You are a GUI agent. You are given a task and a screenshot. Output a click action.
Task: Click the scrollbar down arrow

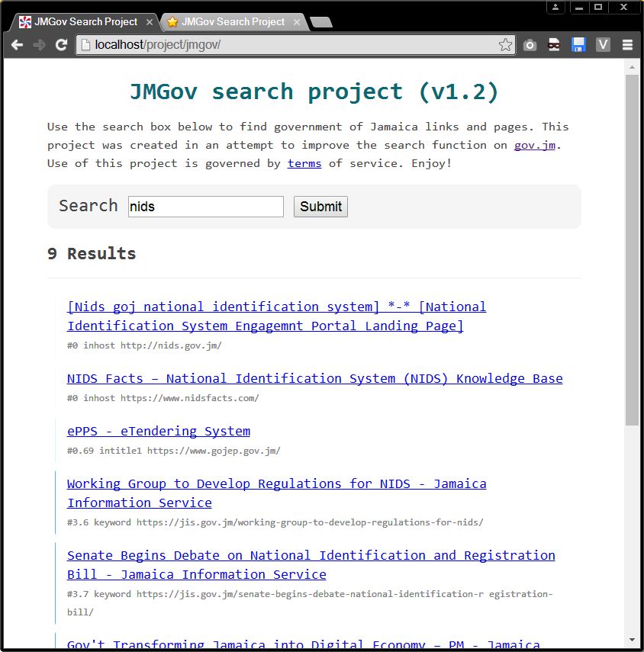[x=632, y=641]
